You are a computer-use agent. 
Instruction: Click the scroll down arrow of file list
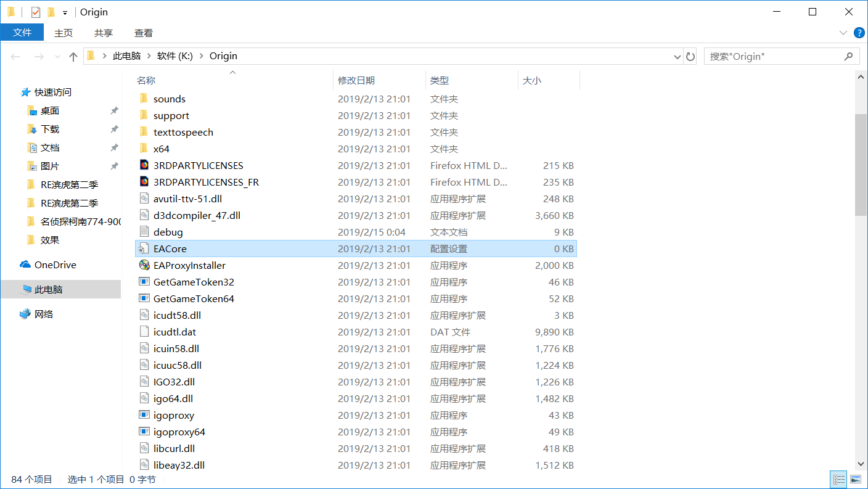[861, 463]
